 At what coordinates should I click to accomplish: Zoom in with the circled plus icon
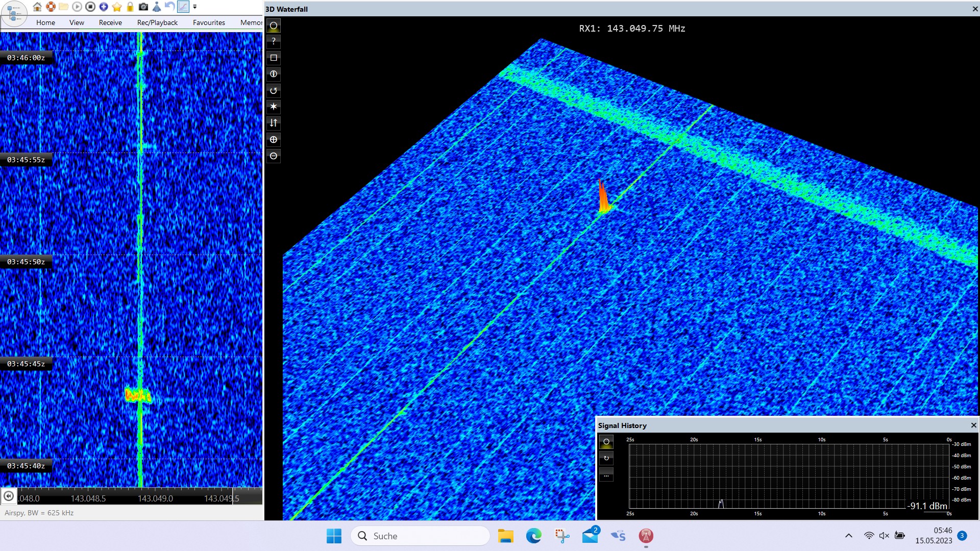[274, 139]
